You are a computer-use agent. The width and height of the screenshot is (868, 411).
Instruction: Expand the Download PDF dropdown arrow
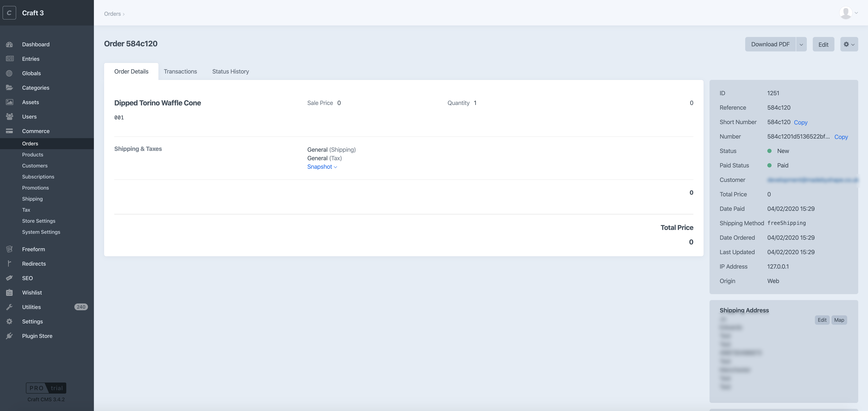801,44
